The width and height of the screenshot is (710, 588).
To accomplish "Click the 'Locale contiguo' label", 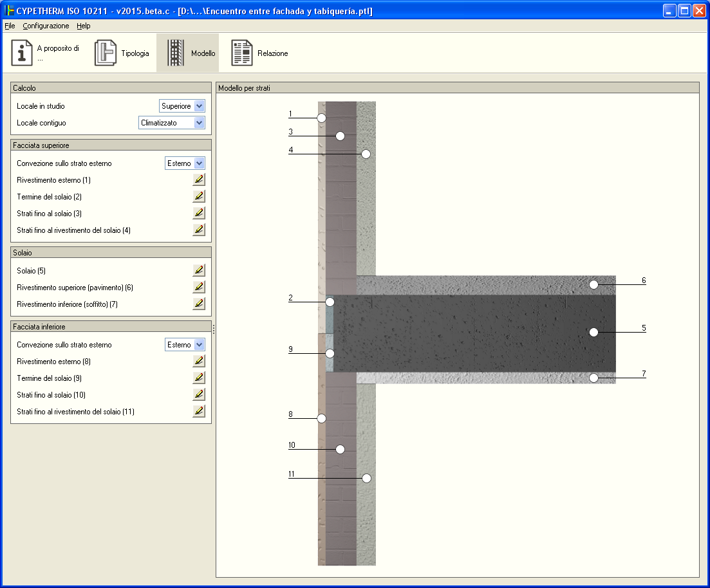I will pos(41,123).
